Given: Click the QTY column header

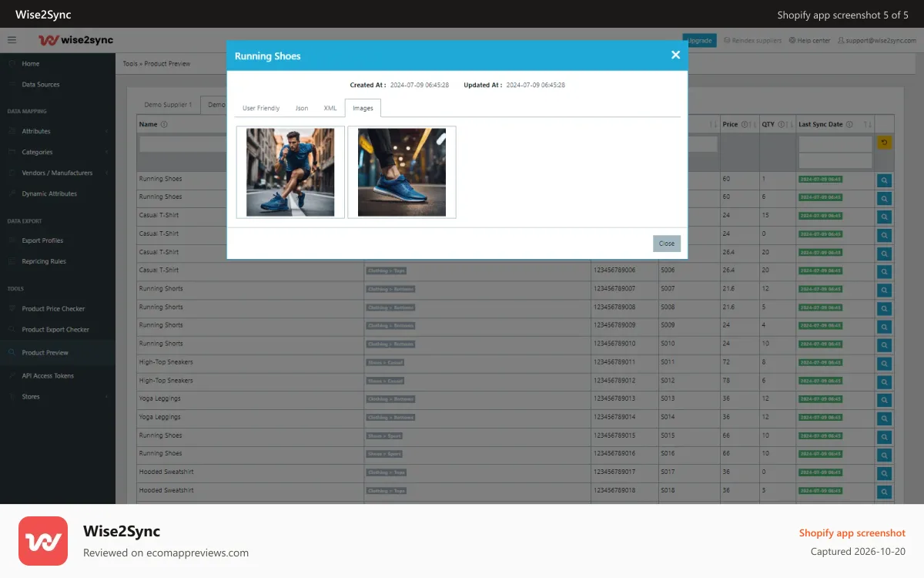Looking at the screenshot, I should point(768,124).
